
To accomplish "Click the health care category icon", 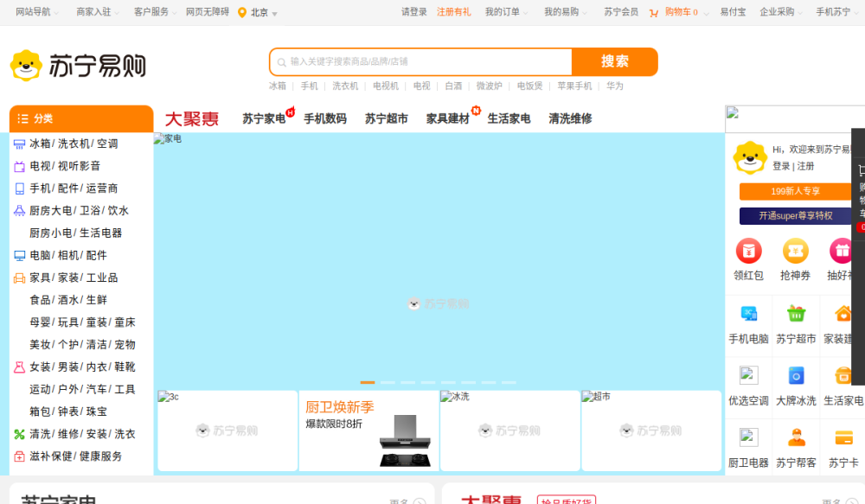I will pyautogui.click(x=19, y=456).
